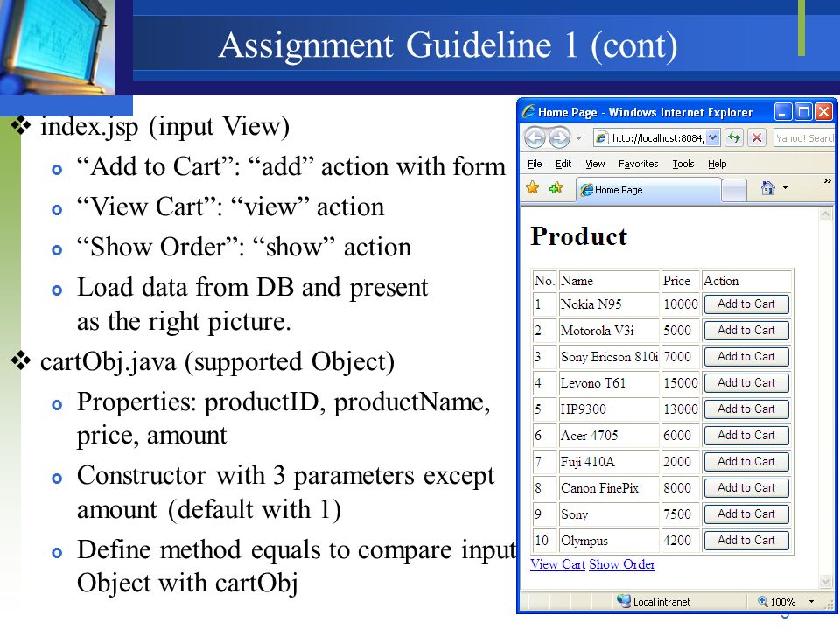This screenshot has width=840, height=630.
Task: Open the Tools menu
Action: [x=683, y=164]
